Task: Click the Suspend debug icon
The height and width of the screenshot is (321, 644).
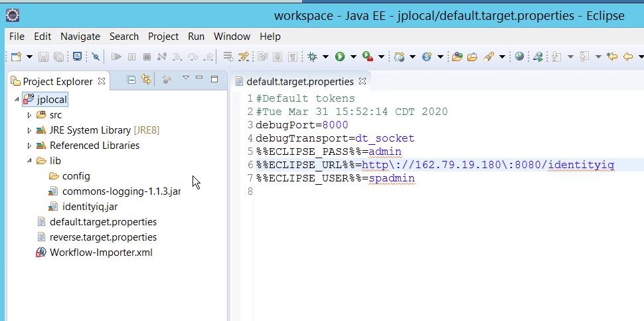Action: (x=131, y=56)
